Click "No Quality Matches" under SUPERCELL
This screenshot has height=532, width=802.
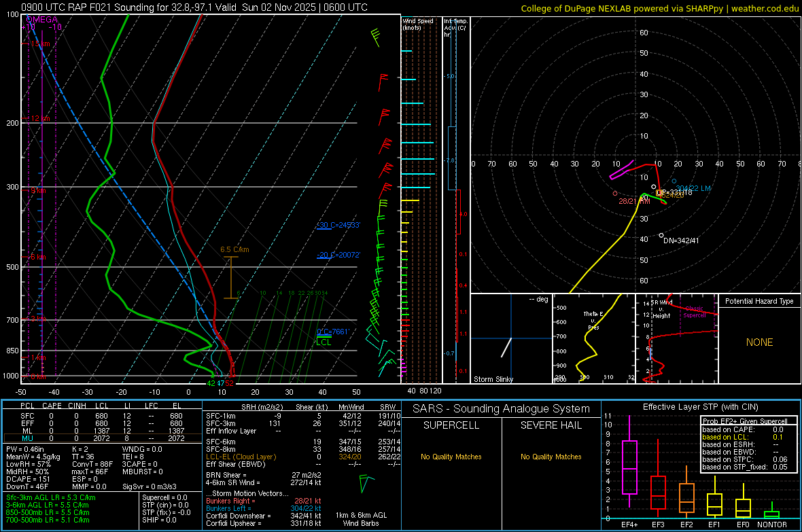pos(451,457)
